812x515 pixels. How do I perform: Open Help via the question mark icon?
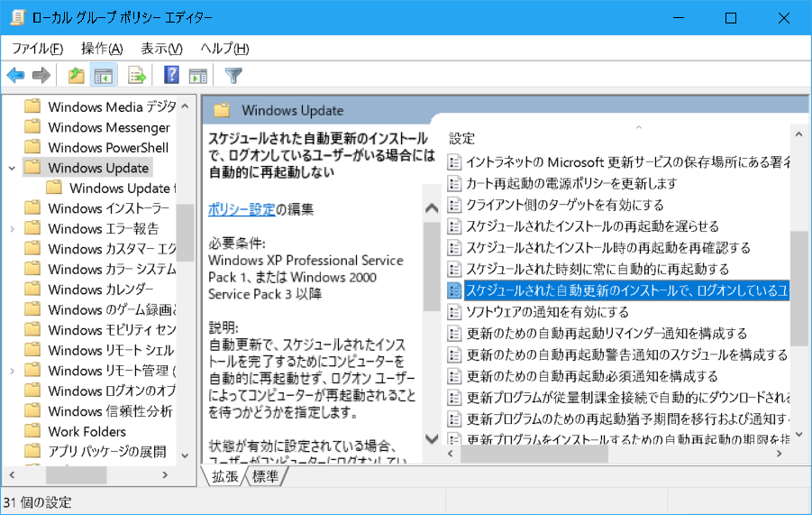coord(171,76)
